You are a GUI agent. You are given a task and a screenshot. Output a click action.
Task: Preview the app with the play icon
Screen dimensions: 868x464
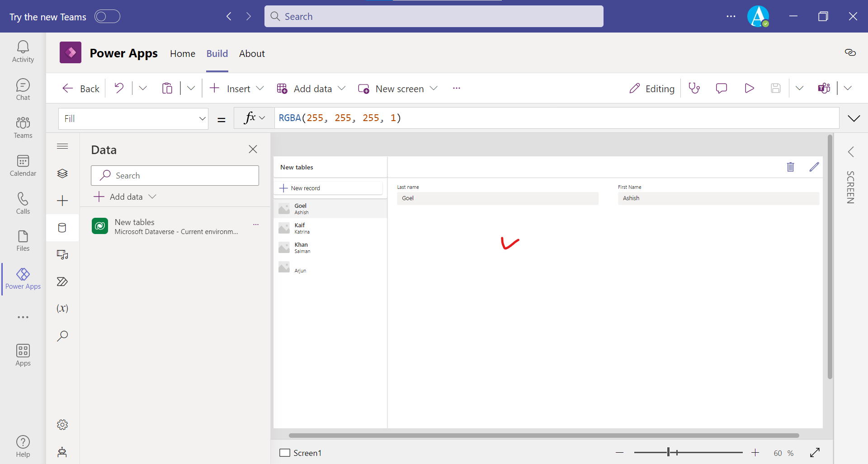click(749, 88)
